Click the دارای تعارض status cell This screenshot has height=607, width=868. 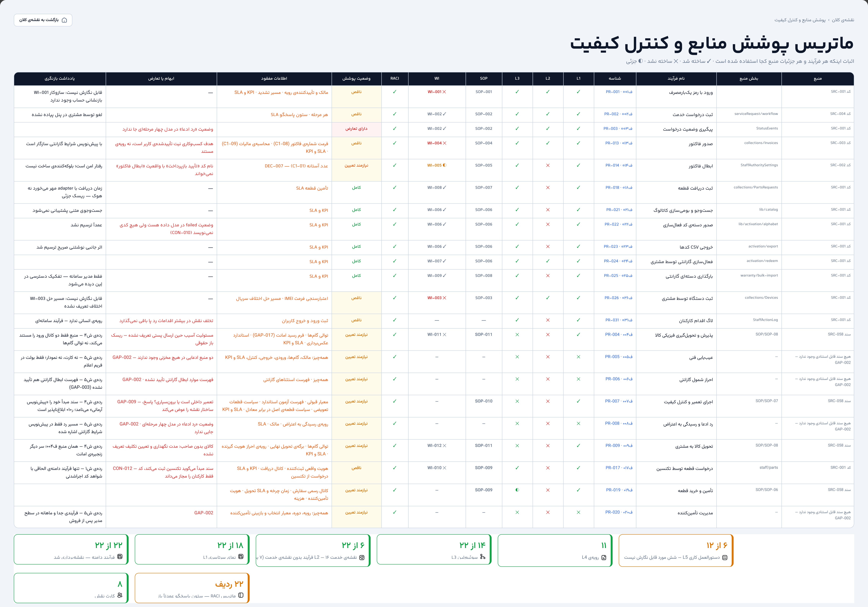click(x=356, y=129)
